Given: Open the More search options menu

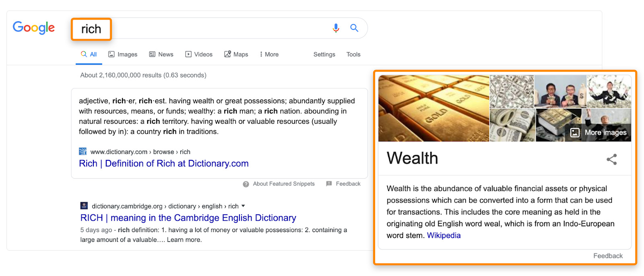Looking at the screenshot, I should click(268, 54).
